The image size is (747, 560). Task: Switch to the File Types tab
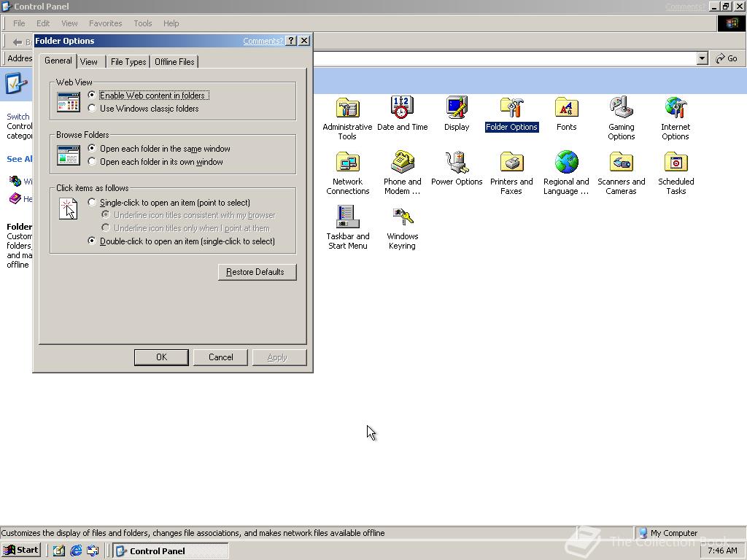click(128, 62)
